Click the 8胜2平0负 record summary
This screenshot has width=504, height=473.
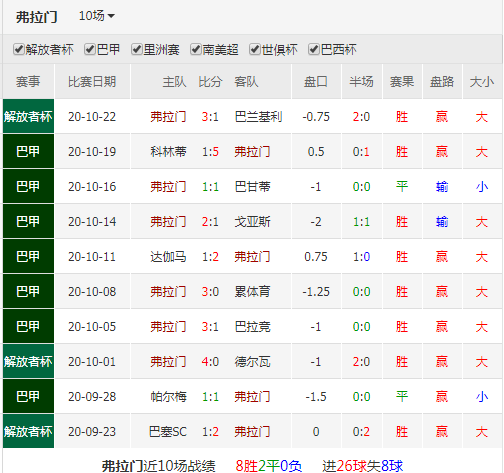click(x=269, y=466)
